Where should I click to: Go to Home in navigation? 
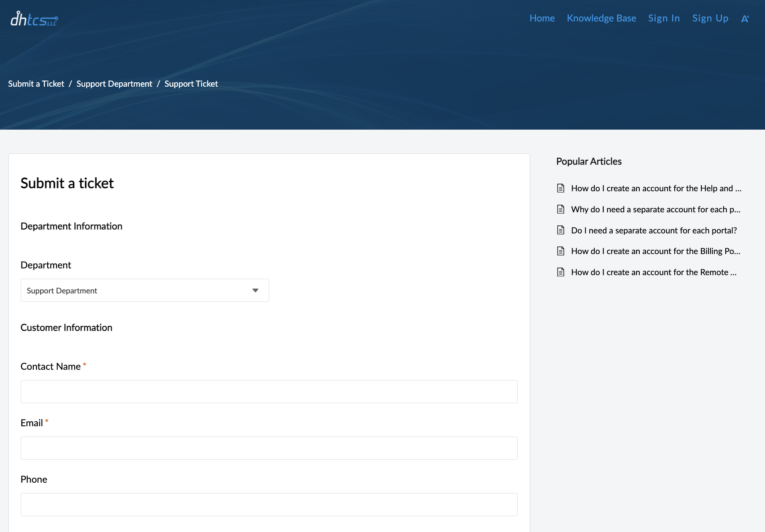point(542,18)
